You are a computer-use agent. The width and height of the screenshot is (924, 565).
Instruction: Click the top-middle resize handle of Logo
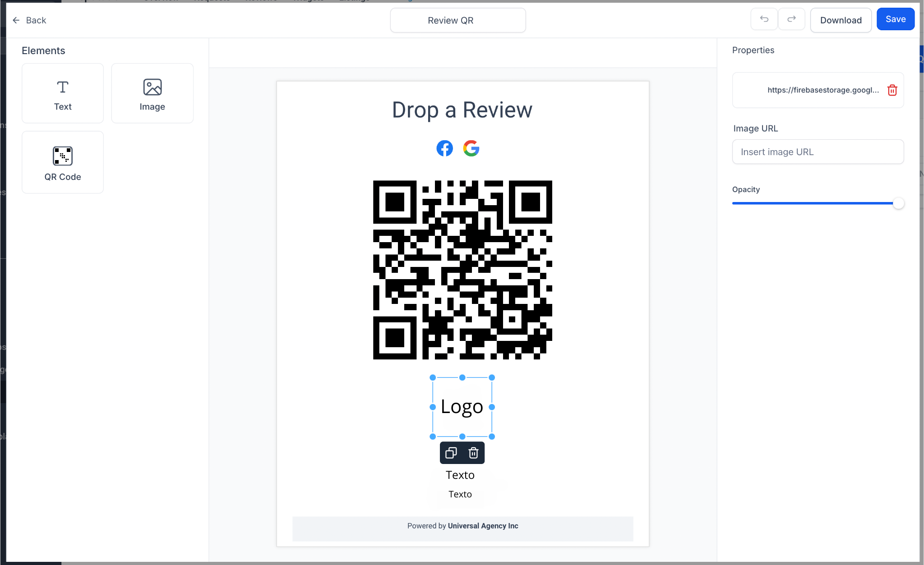point(462,377)
